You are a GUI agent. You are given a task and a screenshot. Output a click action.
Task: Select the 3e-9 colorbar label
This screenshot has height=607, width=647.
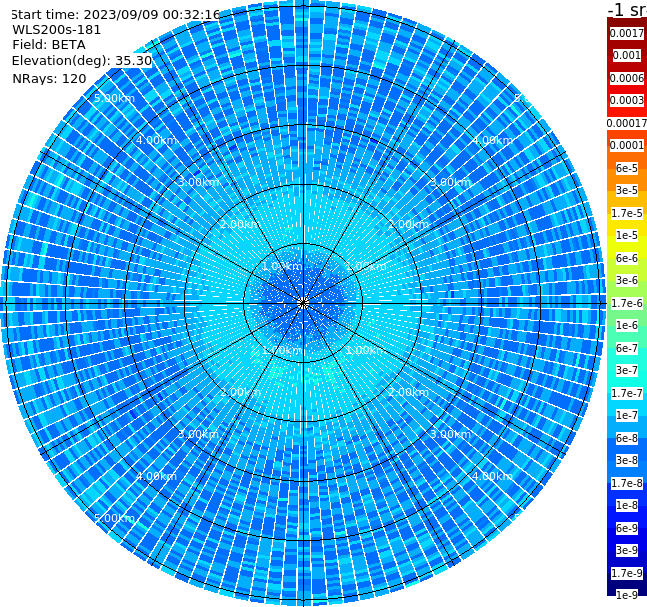(x=627, y=550)
